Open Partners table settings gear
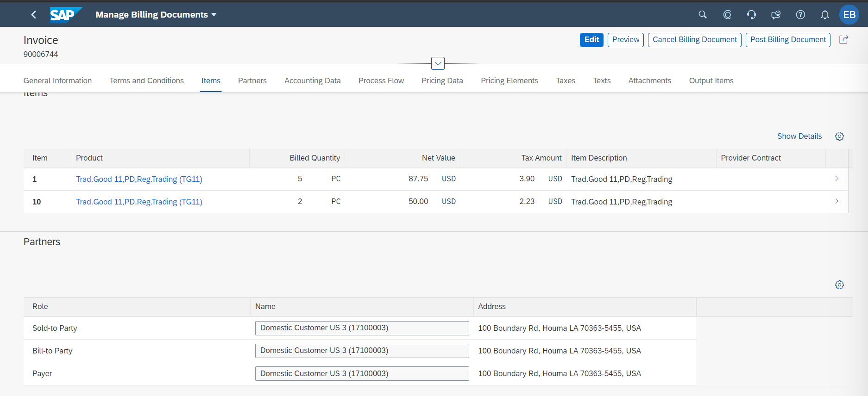 click(839, 285)
